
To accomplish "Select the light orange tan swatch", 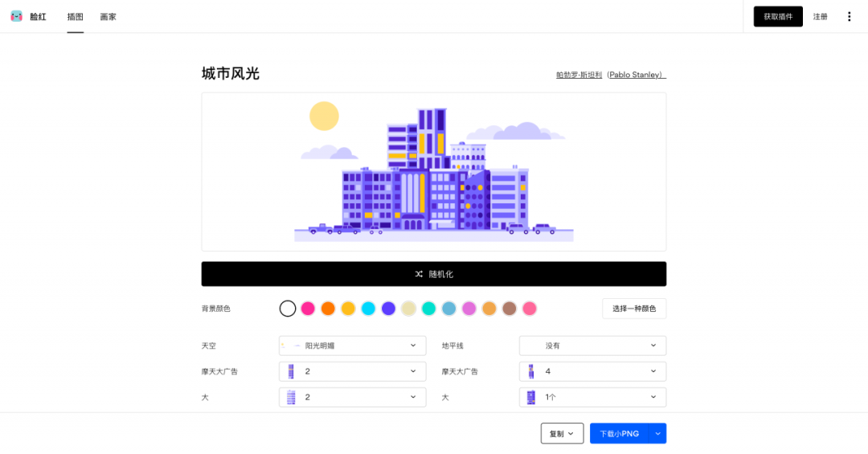I will (489, 309).
